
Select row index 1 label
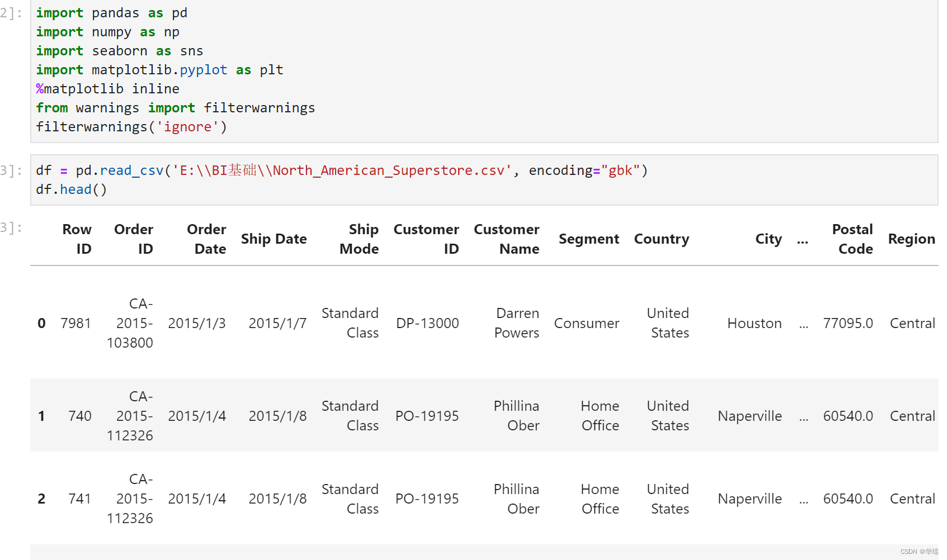pyautogui.click(x=41, y=416)
